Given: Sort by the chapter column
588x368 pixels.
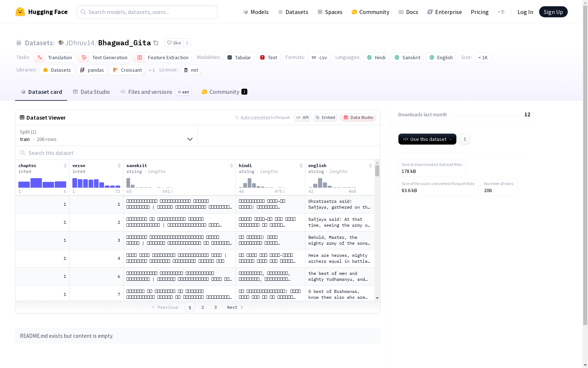Looking at the screenshot, I should point(65,166).
